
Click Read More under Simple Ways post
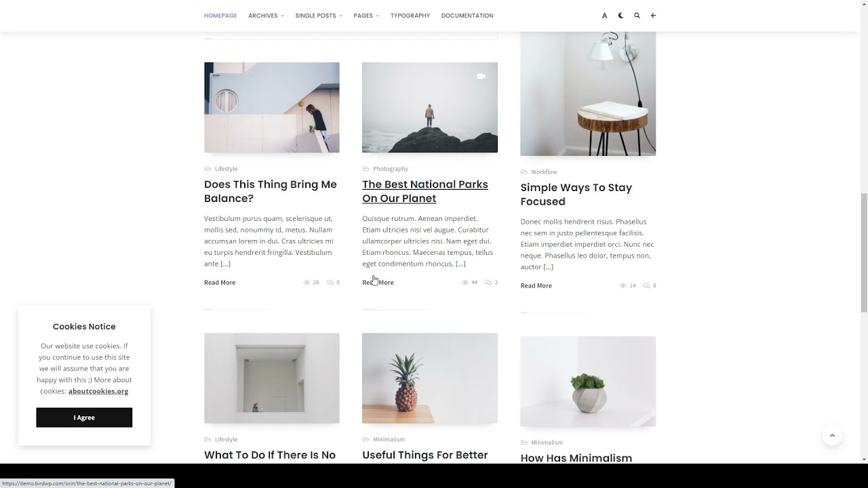[536, 286]
